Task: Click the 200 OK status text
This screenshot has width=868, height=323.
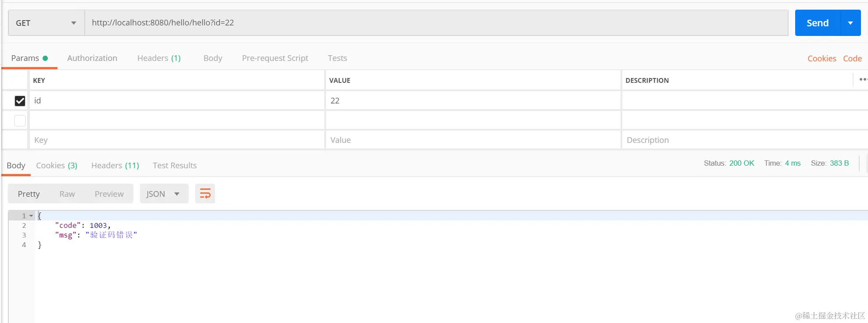Action: (x=742, y=163)
